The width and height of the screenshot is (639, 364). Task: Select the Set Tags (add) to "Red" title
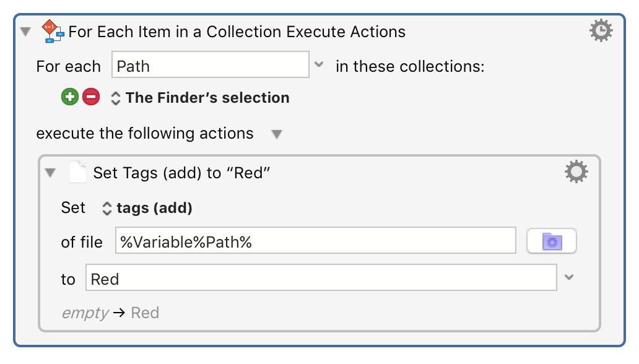click(x=182, y=173)
